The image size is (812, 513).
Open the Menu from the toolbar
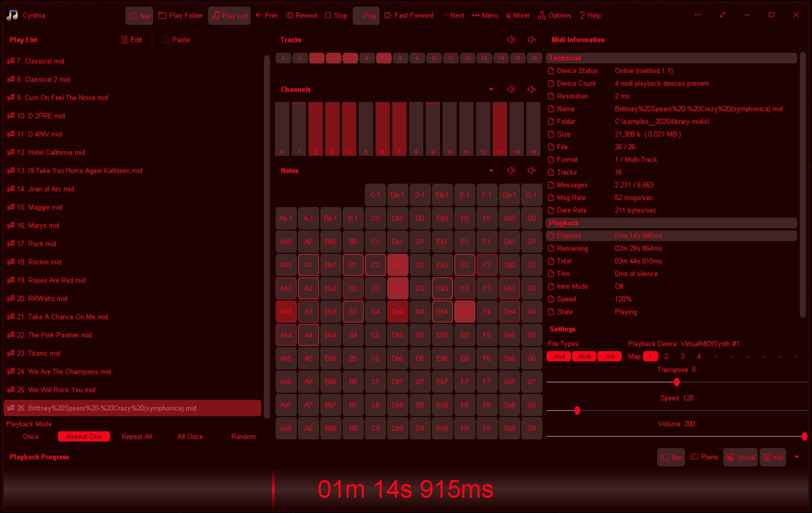click(485, 16)
